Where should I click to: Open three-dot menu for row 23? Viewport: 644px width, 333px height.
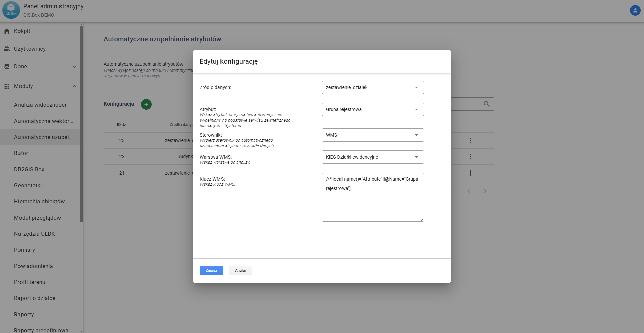[470, 141]
